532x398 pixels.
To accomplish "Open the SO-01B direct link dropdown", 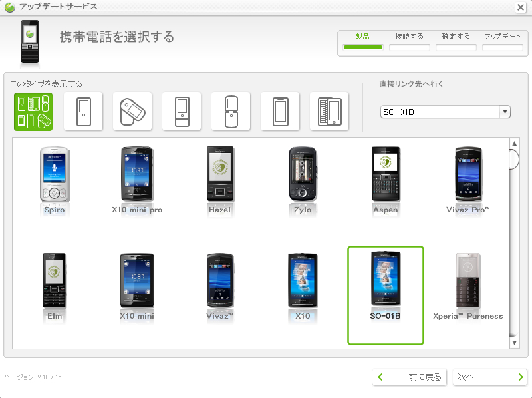I will [x=445, y=112].
